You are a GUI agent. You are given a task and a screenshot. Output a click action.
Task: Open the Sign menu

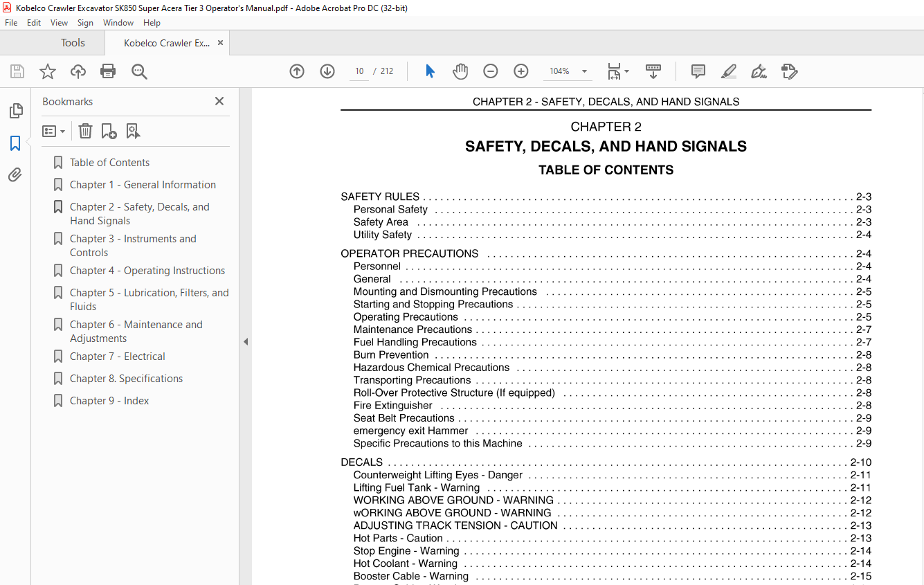coord(85,23)
